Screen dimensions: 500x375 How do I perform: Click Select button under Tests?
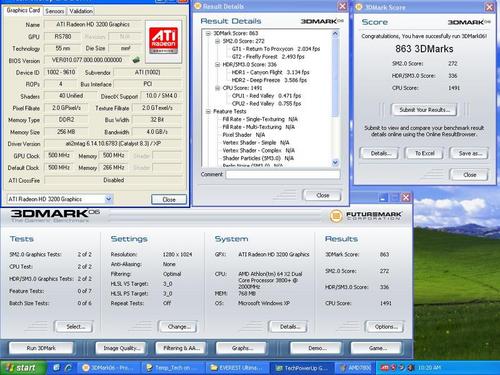(x=74, y=327)
